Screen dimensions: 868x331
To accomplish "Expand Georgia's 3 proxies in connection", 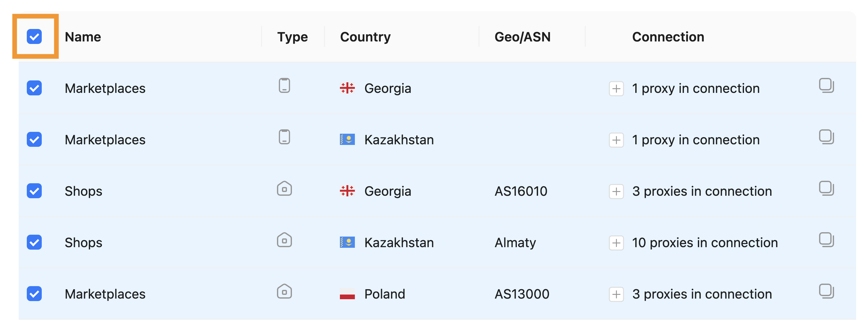I will pyautogui.click(x=616, y=191).
